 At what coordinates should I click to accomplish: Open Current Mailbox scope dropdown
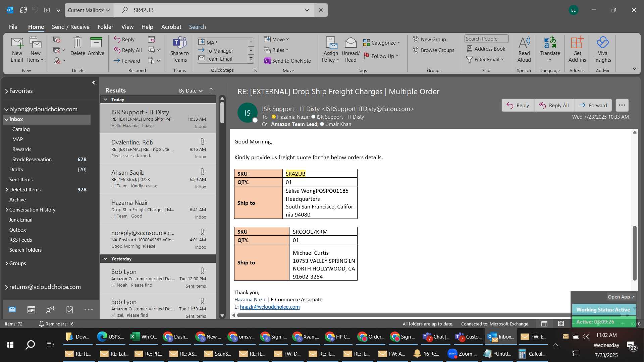89,10
